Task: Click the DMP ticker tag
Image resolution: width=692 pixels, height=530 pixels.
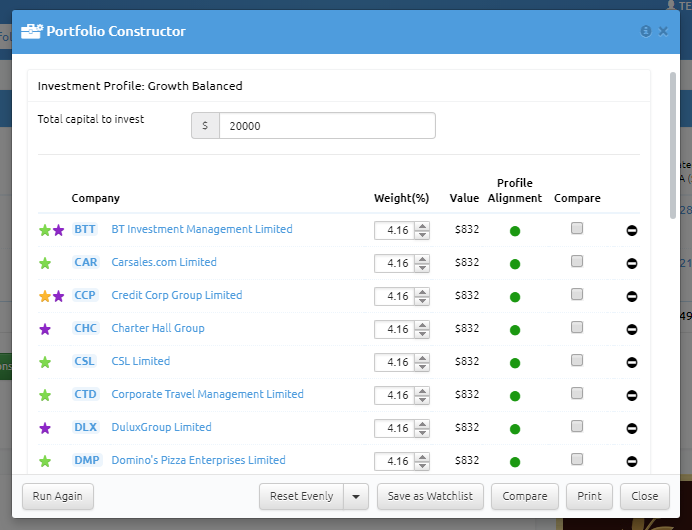Action: coord(87,460)
